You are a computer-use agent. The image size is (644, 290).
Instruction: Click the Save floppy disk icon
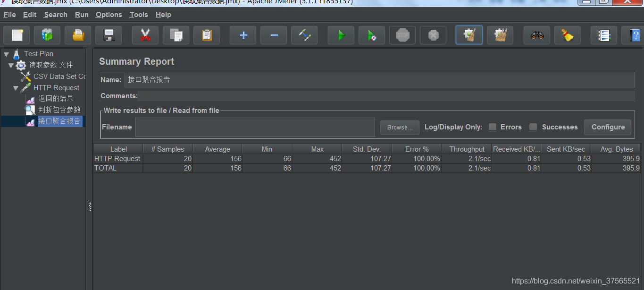109,35
